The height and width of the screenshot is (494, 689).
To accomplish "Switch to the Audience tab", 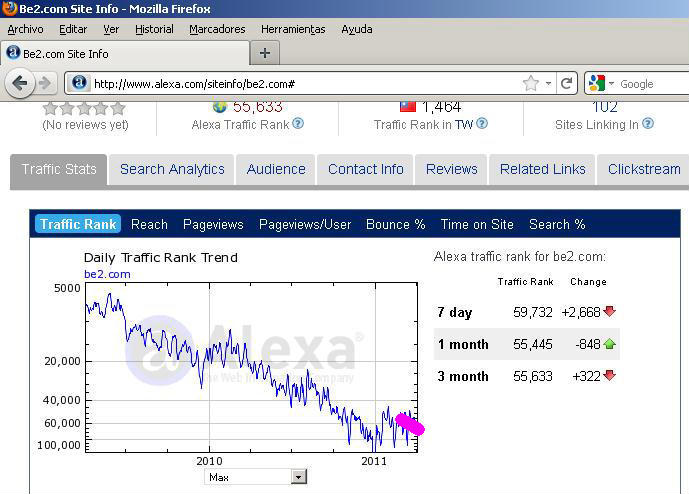I will (x=276, y=169).
